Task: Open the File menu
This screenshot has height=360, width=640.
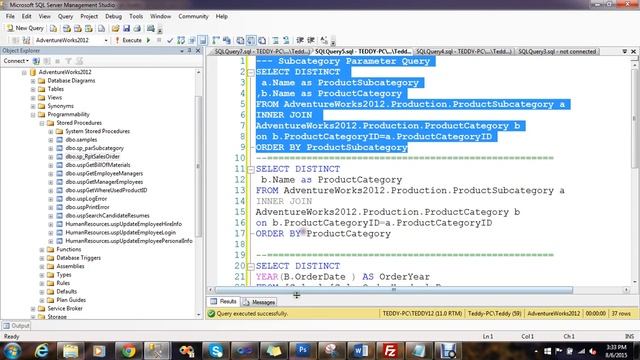Action: (10, 16)
